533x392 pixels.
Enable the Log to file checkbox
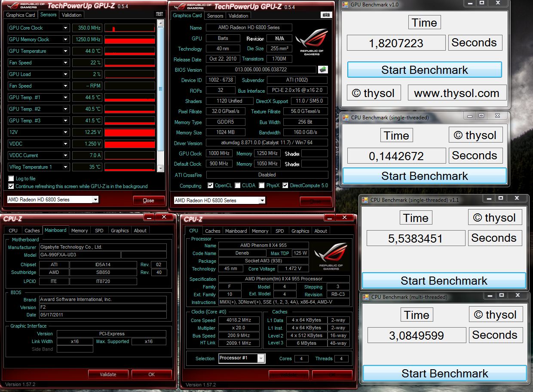pyautogui.click(x=11, y=179)
